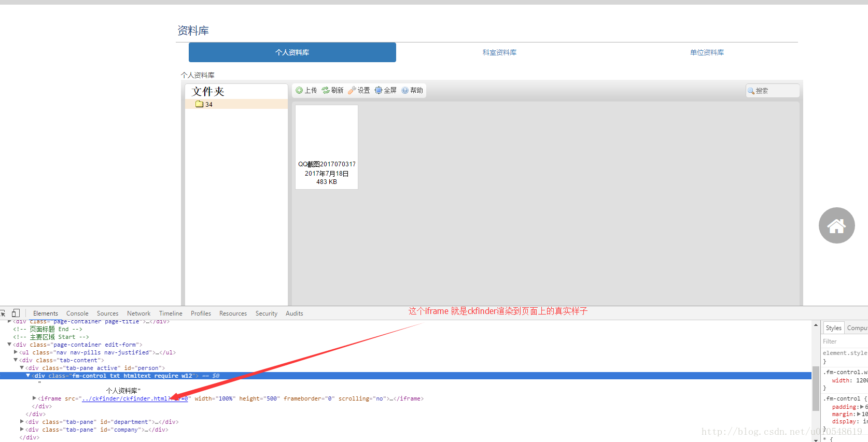Click the round home icon button
868x442 pixels.
point(836,225)
